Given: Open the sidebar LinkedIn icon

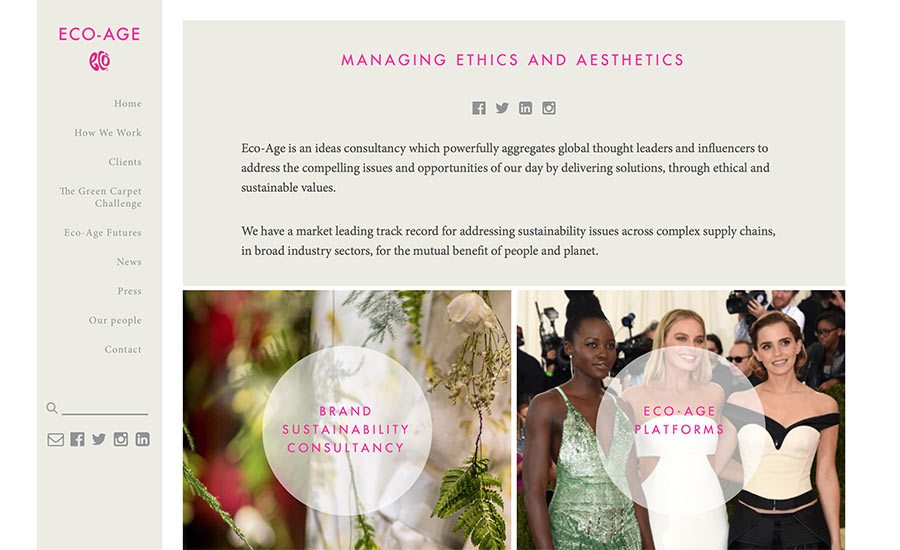Looking at the screenshot, I should click(x=142, y=439).
